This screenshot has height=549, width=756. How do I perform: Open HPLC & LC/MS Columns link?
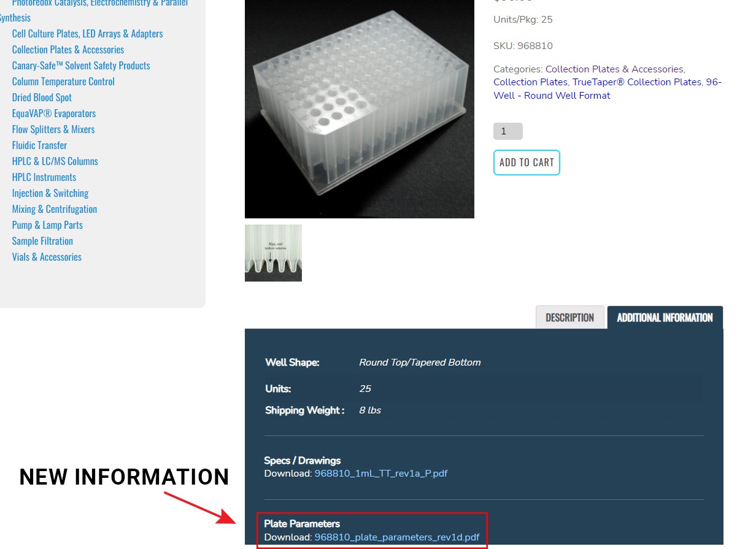(x=55, y=161)
